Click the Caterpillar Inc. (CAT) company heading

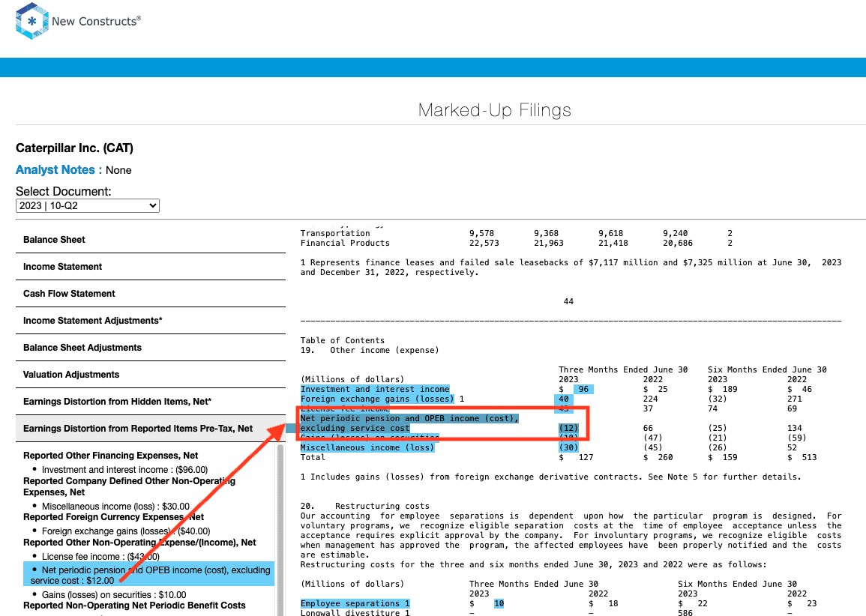point(74,148)
